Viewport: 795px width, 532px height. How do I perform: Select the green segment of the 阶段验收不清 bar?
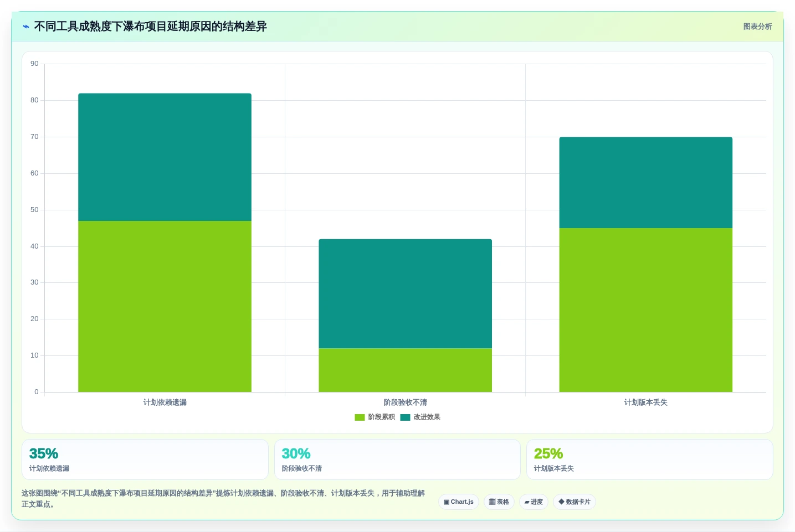405,370
